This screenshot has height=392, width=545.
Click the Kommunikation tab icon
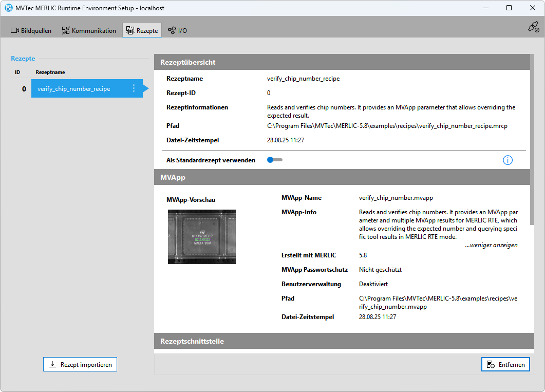66,30
